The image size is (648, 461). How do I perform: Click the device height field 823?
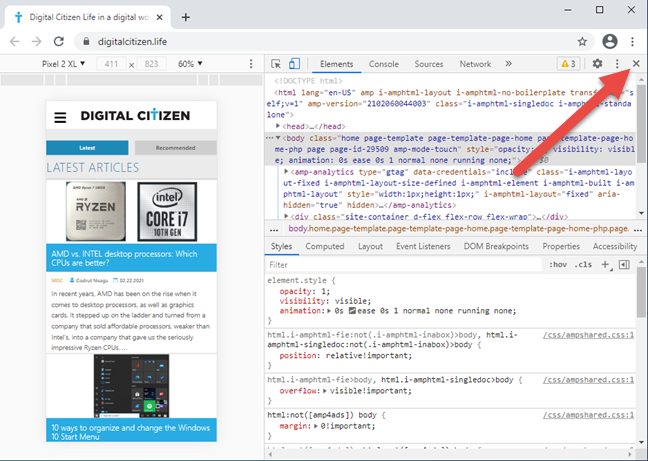pyautogui.click(x=151, y=64)
